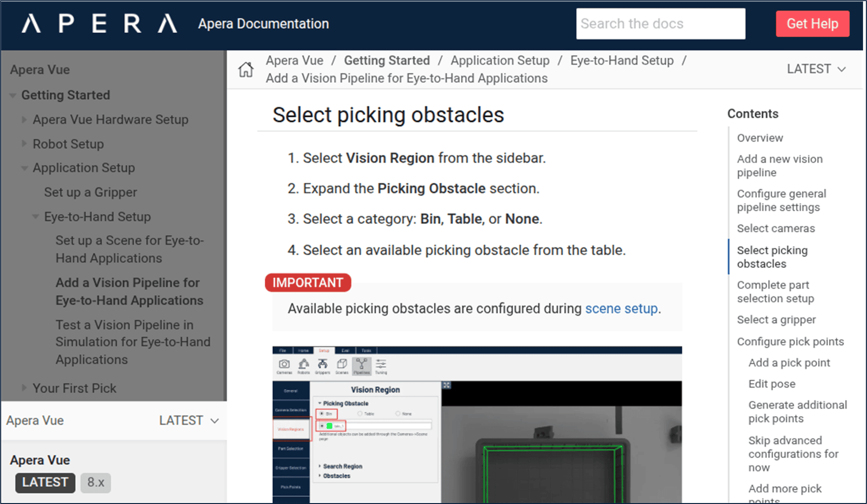Screen dimensions: 867x504
Task: Open the LATEST version dropdown in header
Action: 816,69
